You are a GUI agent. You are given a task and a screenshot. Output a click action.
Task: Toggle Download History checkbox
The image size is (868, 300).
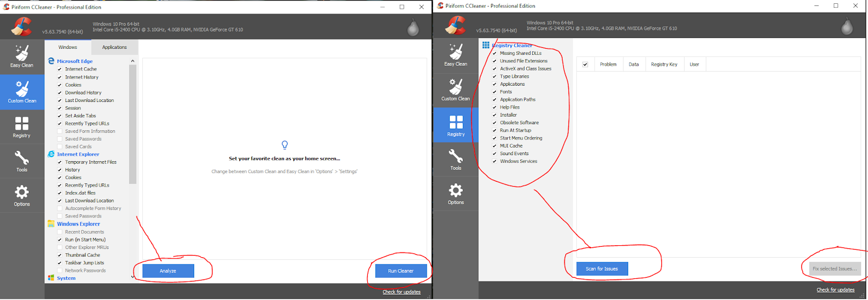60,93
